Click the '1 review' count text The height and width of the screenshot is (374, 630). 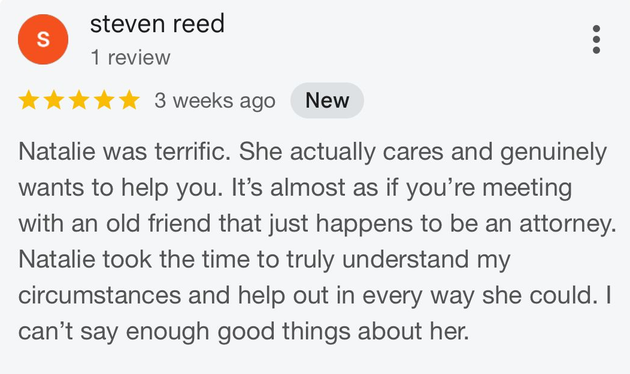click(x=131, y=57)
